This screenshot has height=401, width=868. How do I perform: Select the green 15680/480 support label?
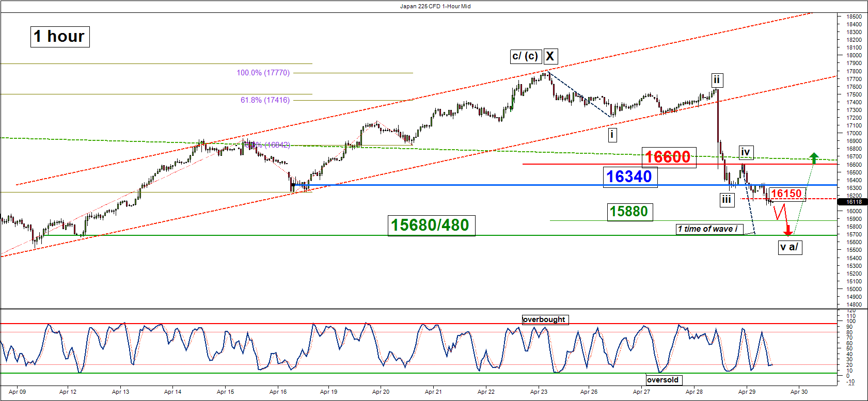pyautogui.click(x=430, y=225)
